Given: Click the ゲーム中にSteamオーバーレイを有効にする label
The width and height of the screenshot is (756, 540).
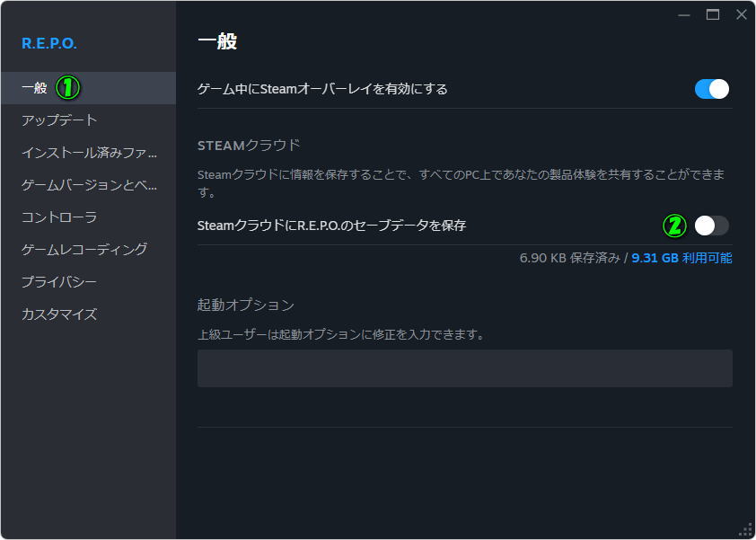Looking at the screenshot, I should point(322,89).
